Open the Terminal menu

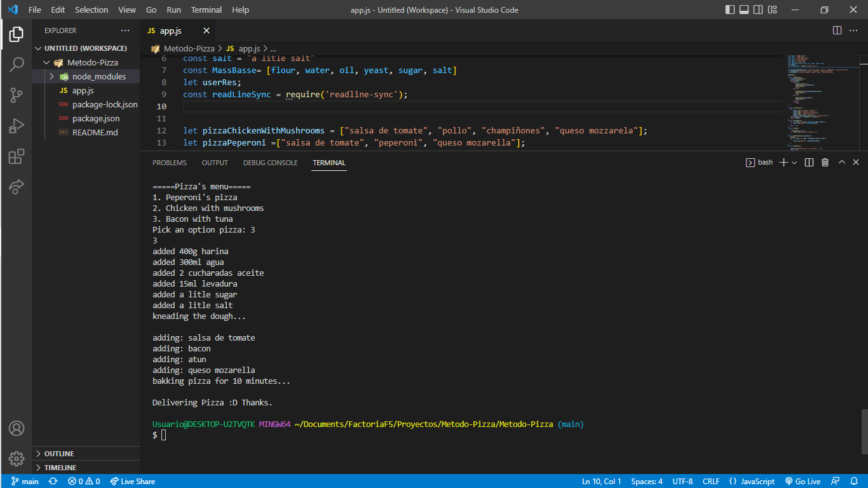coord(205,10)
